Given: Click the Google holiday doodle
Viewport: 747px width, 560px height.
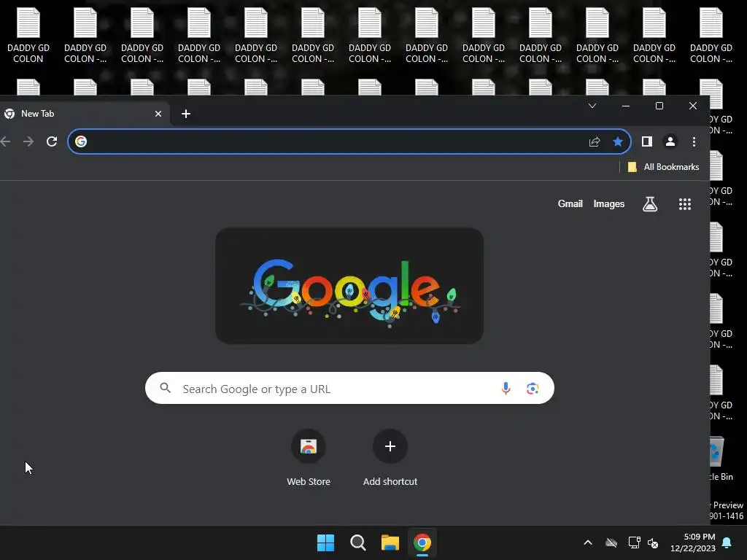Looking at the screenshot, I should click(349, 286).
